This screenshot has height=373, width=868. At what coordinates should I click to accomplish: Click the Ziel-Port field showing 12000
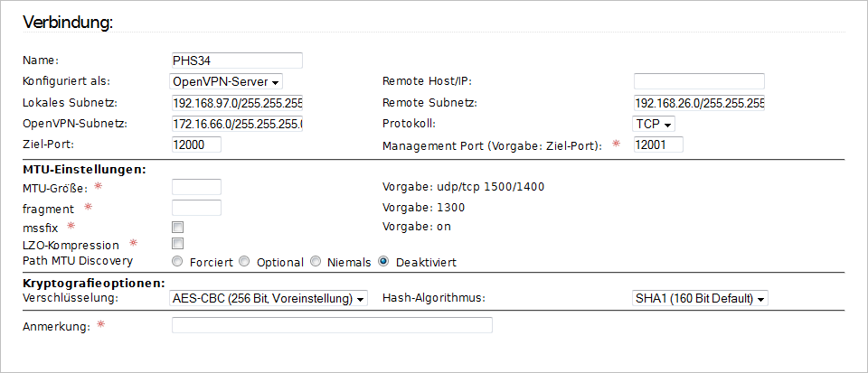pyautogui.click(x=196, y=145)
